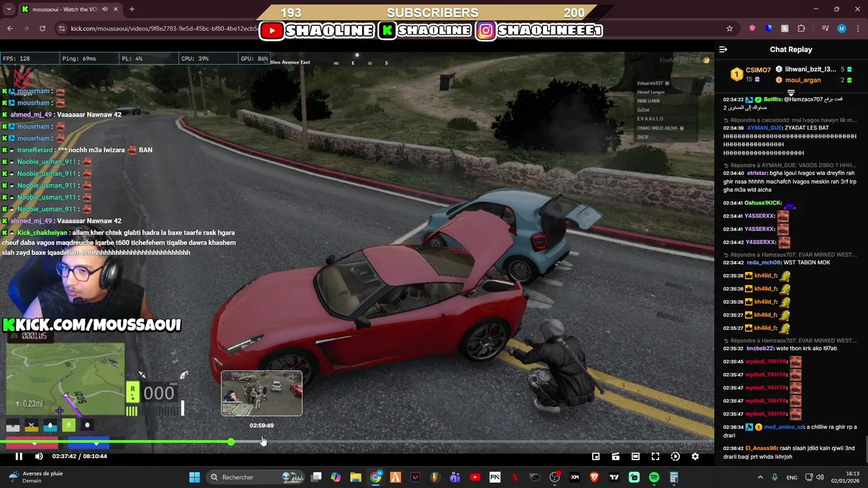The image size is (868, 488).
Task: Launch Copilot from the taskbar
Action: pos(336,477)
